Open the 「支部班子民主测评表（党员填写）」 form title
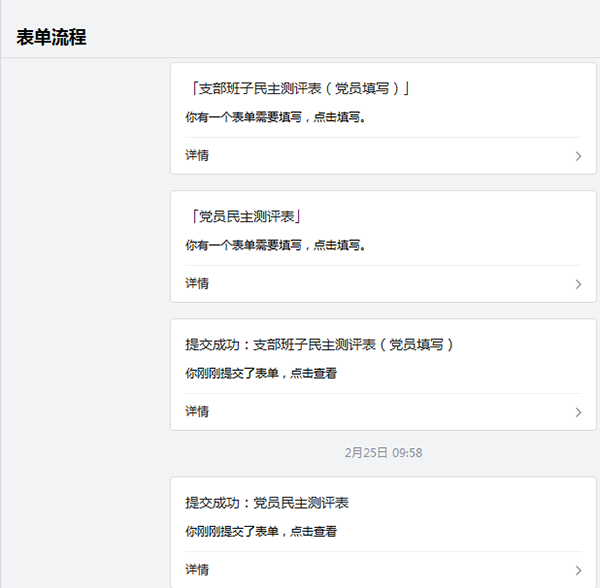Viewport: 600px width, 588px height. [300, 88]
